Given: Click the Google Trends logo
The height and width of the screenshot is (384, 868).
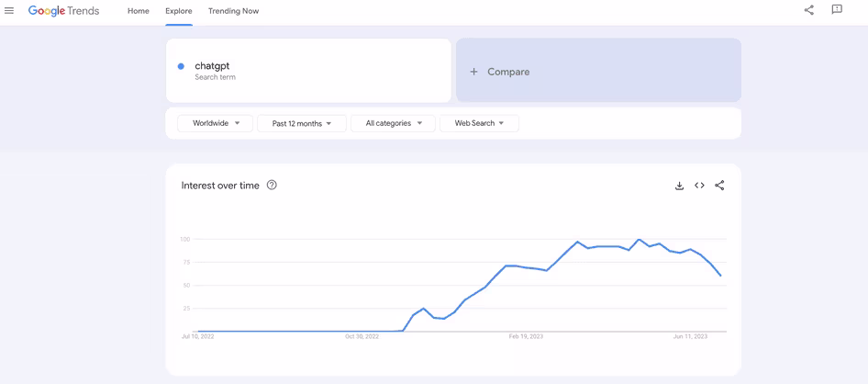Looking at the screenshot, I should coord(63,10).
